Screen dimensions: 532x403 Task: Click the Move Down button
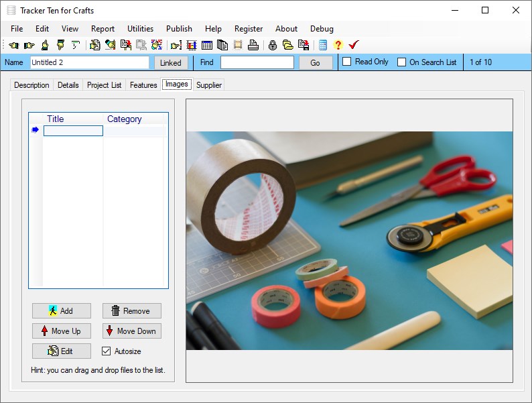click(x=131, y=331)
